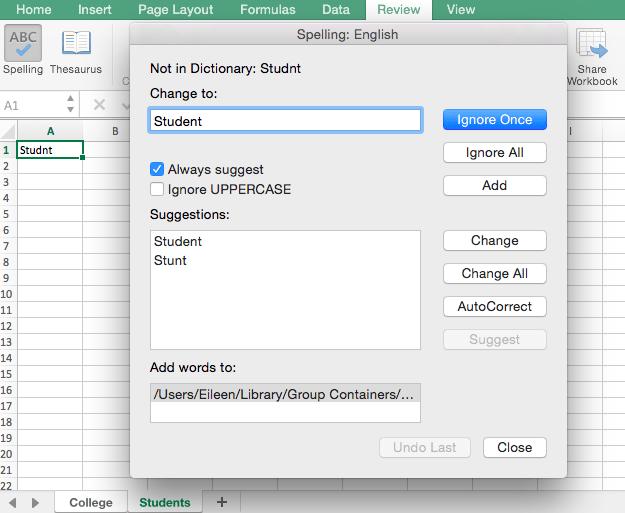Click the Spelling ABC icon

pos(22,45)
